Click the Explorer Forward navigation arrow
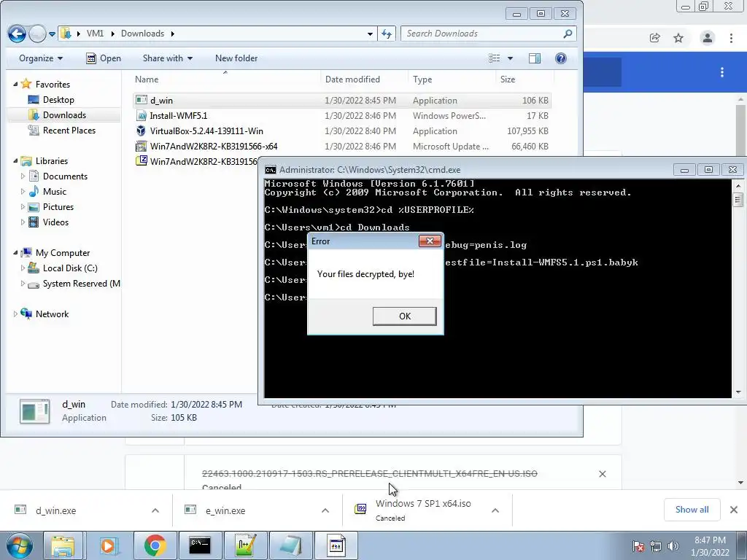747x560 pixels. pos(37,34)
